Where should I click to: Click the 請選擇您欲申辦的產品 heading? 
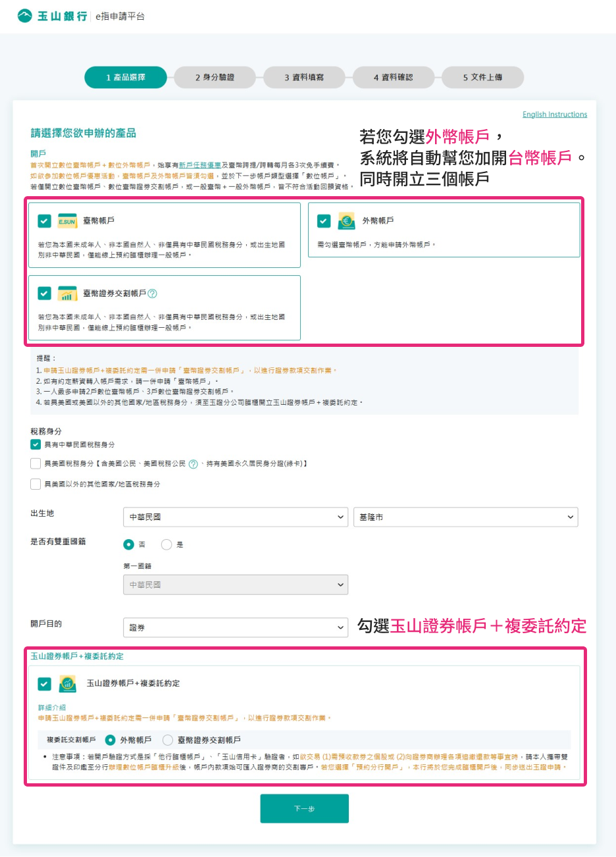(x=84, y=134)
